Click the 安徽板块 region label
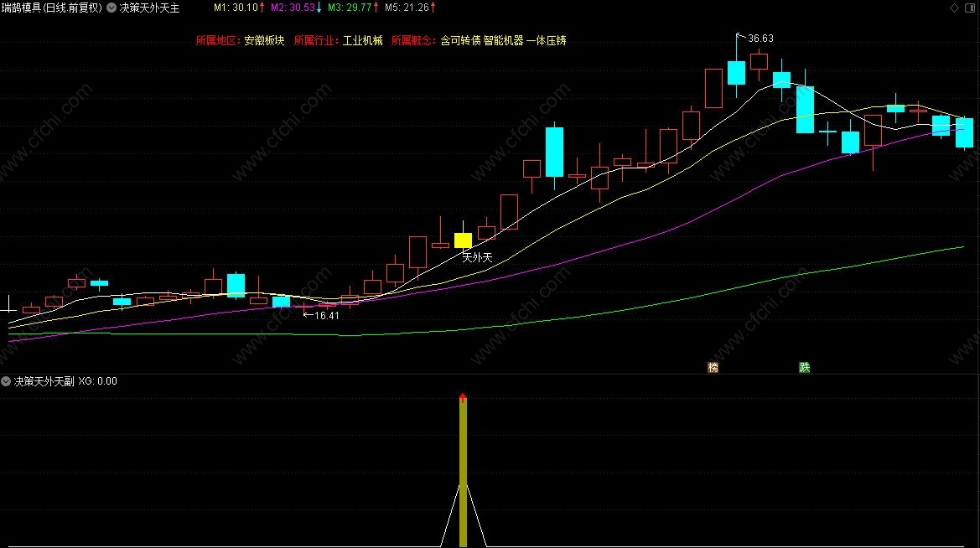This screenshot has height=548, width=980. [x=264, y=40]
